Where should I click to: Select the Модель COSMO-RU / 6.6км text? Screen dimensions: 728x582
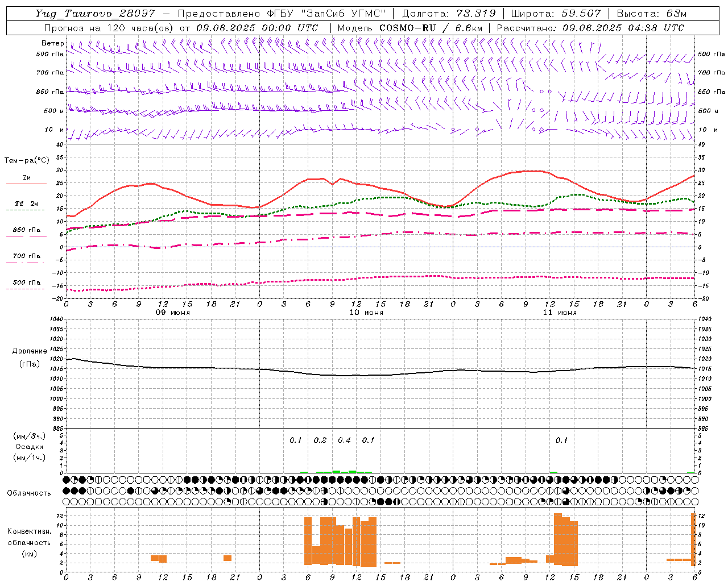(x=410, y=28)
